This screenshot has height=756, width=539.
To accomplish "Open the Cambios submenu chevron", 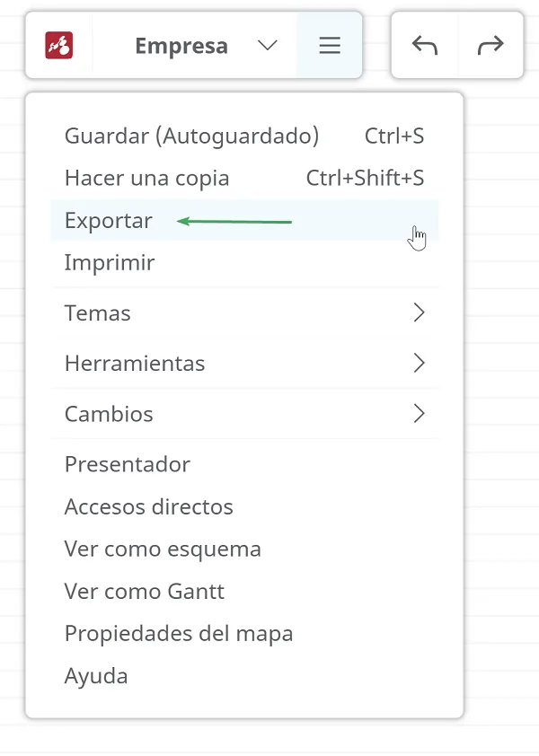I will pyautogui.click(x=418, y=414).
